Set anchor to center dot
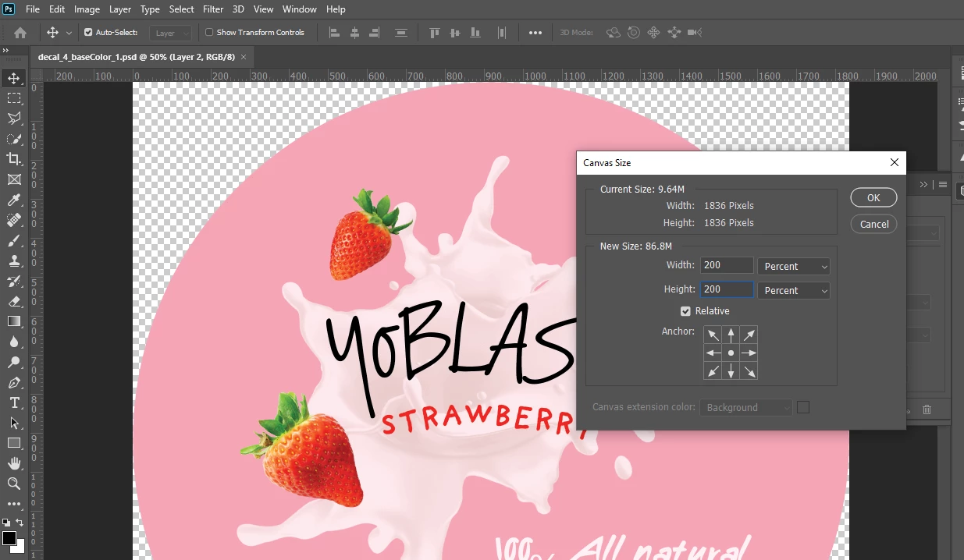The image size is (964, 560). [x=731, y=353]
